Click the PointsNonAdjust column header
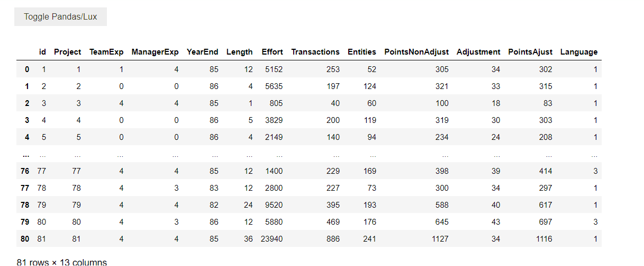The height and width of the screenshot is (266, 644). point(416,52)
